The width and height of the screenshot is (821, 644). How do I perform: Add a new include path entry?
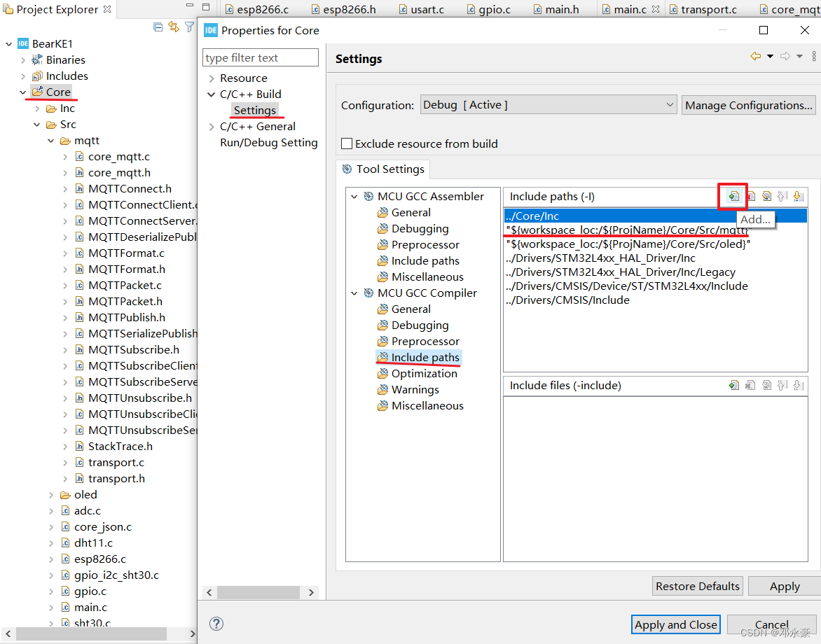pyautogui.click(x=733, y=196)
